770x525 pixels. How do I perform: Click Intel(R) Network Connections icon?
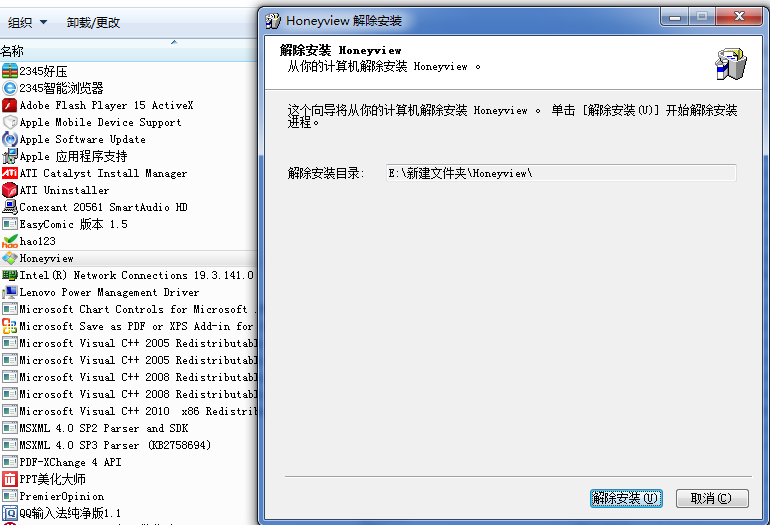9,275
